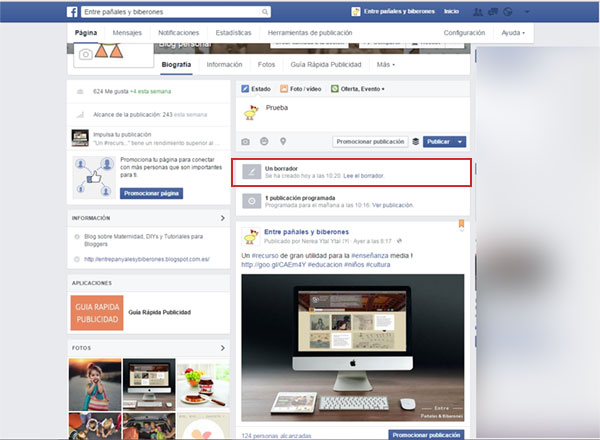This screenshot has width=600, height=440.
Task: Click the search magnifier icon
Action: click(265, 12)
